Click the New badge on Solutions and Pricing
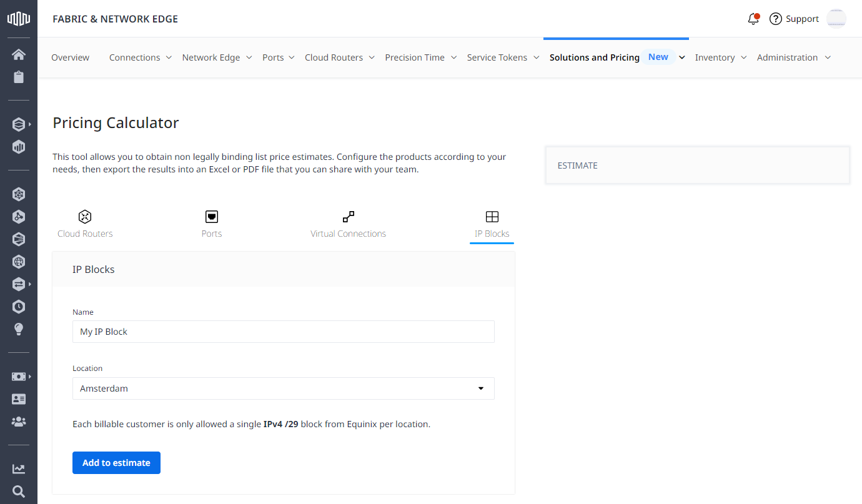Image resolution: width=862 pixels, height=504 pixels. click(x=658, y=57)
